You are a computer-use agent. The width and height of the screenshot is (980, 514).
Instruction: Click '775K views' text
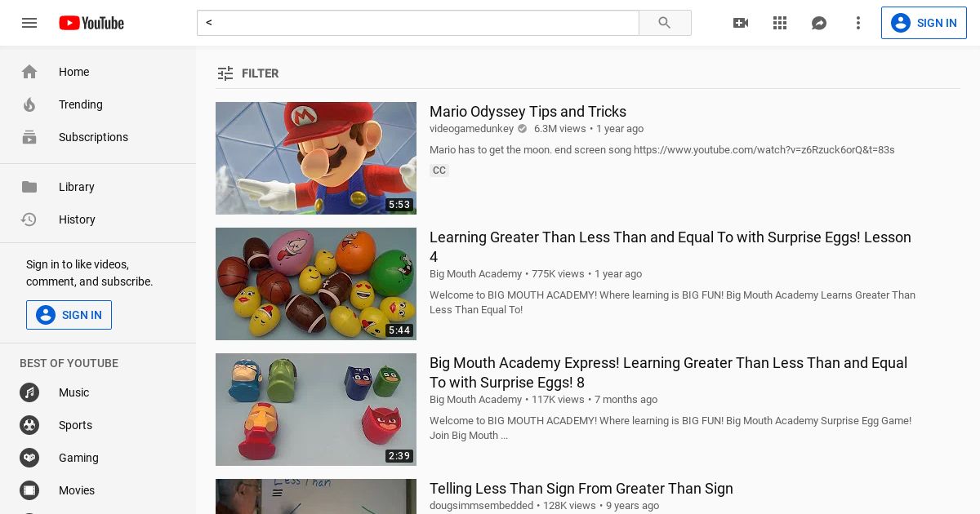[558, 274]
